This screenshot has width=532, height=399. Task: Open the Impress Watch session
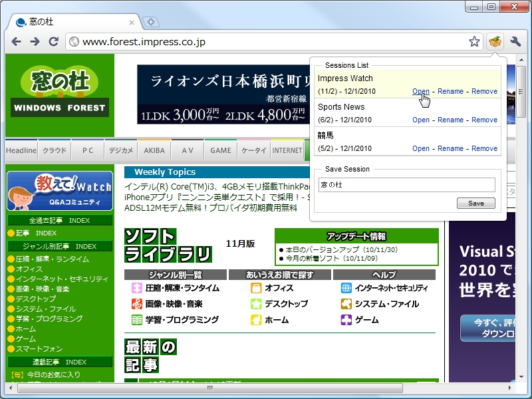coord(420,91)
